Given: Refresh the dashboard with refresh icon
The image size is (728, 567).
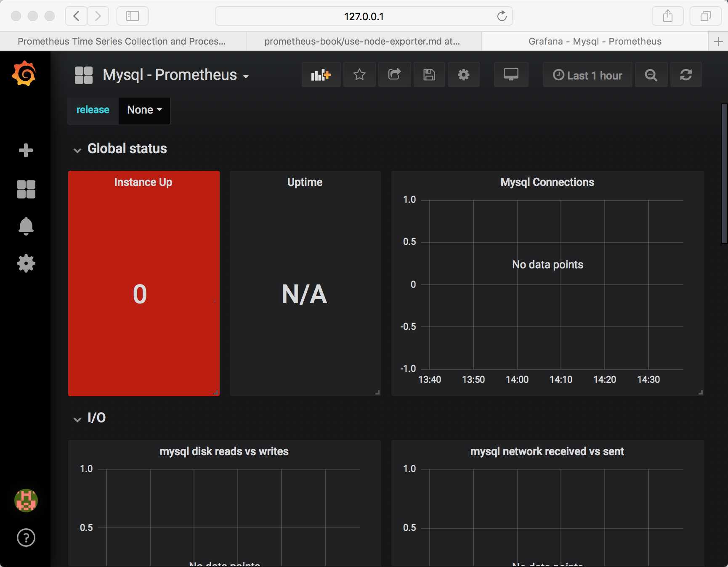Looking at the screenshot, I should click(686, 75).
